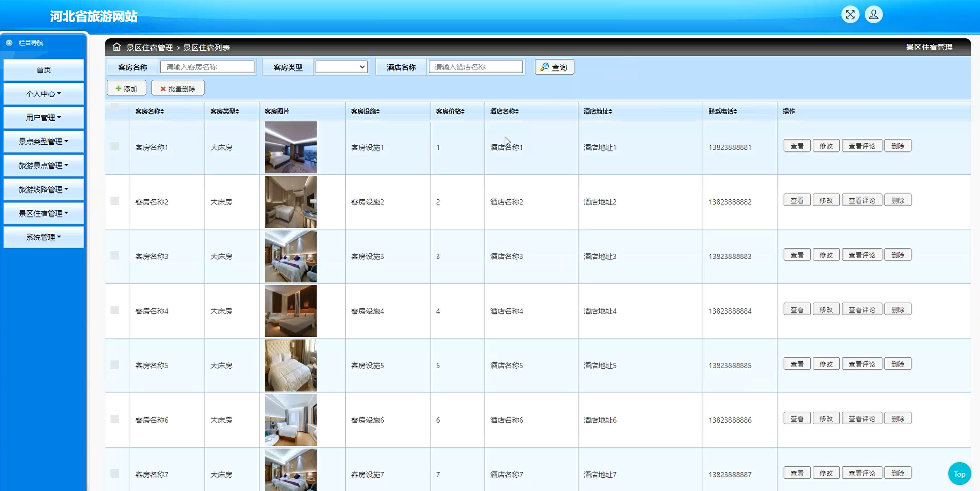
Task: Click the fullscreen toggle icon in header
Action: pyautogui.click(x=850, y=15)
